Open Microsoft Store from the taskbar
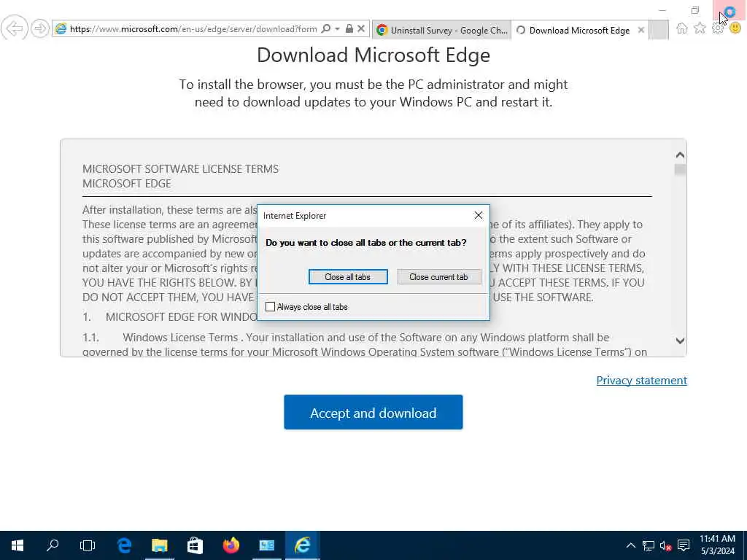 [x=195, y=545]
